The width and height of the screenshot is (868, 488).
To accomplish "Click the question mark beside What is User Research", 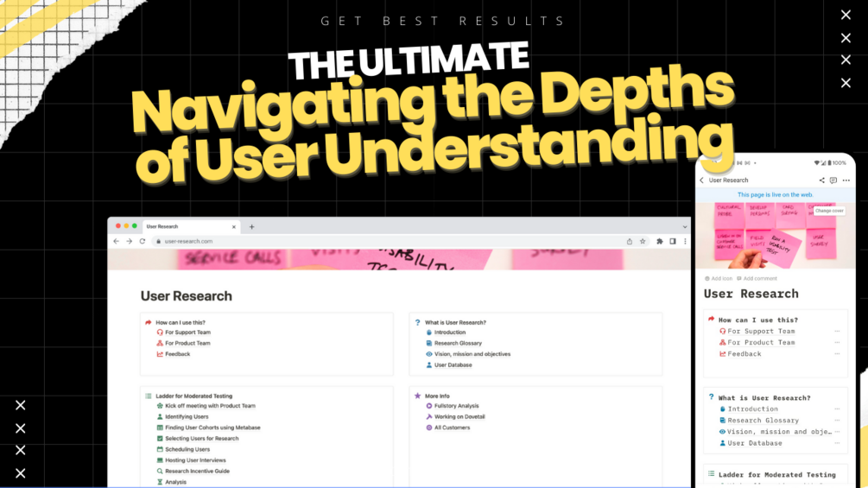I will (x=417, y=322).
